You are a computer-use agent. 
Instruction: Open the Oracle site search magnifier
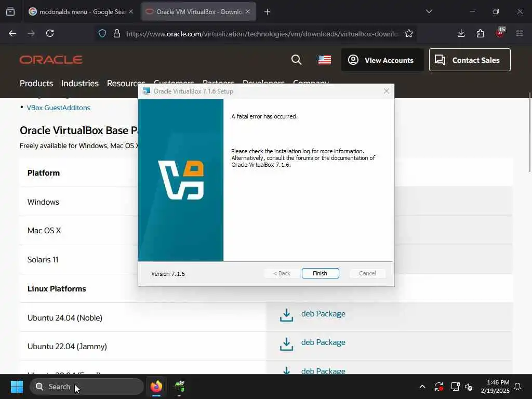[297, 60]
